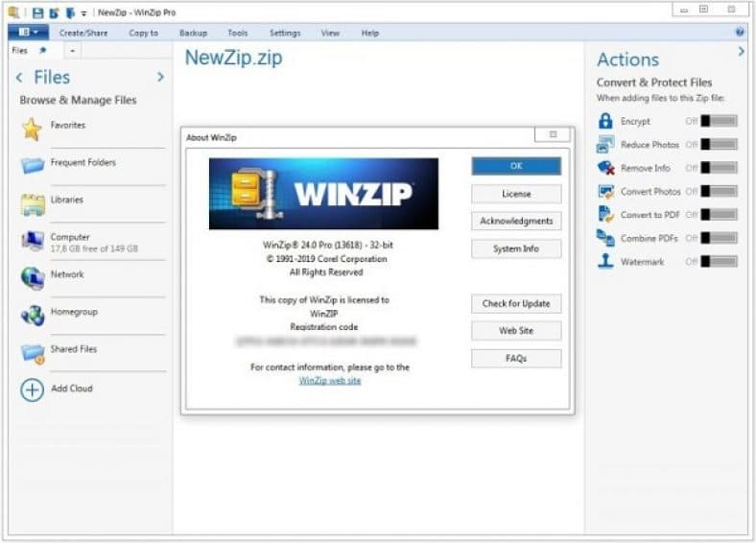
Task: Enable the Convert to PDF switch
Action: [719, 214]
